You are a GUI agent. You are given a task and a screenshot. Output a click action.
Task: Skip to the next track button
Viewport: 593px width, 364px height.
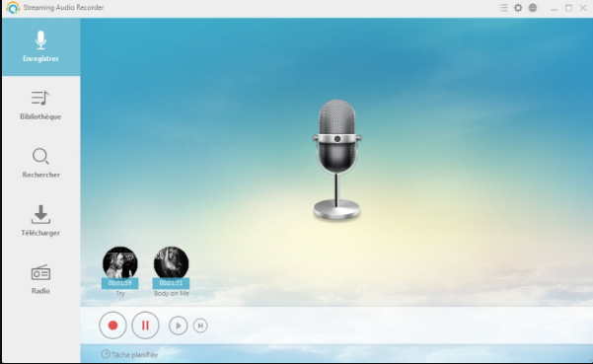[x=200, y=326]
